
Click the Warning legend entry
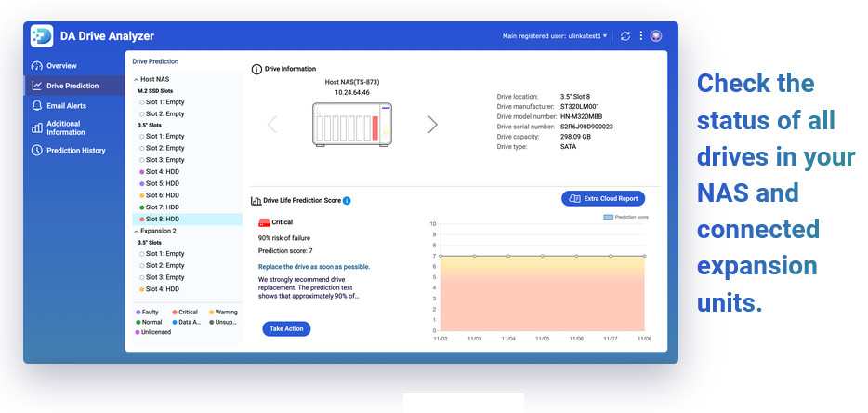pyautogui.click(x=223, y=313)
